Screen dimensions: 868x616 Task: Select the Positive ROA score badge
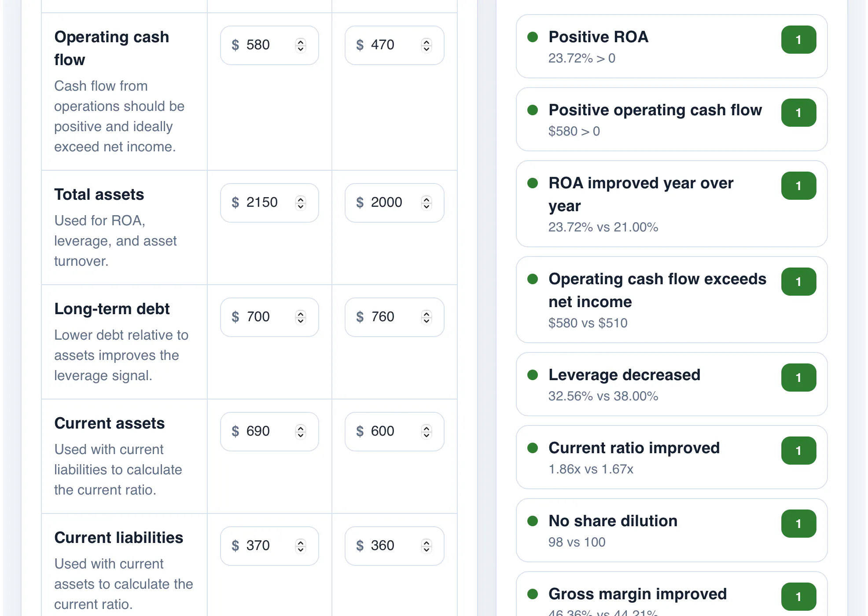(798, 40)
